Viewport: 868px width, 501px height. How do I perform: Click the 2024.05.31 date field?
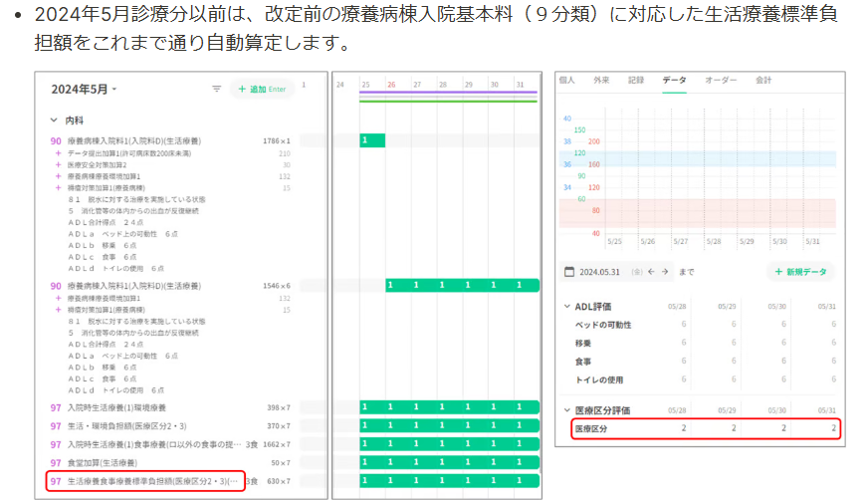(599, 272)
